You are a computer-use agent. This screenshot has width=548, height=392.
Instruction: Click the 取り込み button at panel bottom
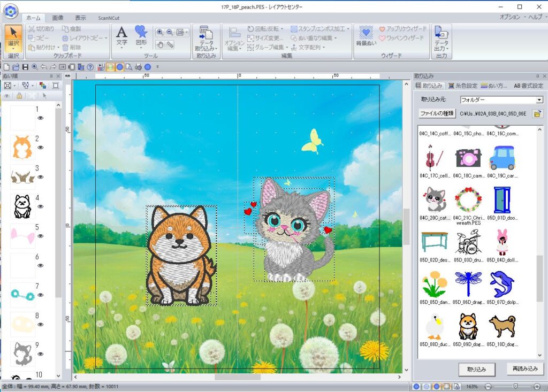click(x=476, y=369)
